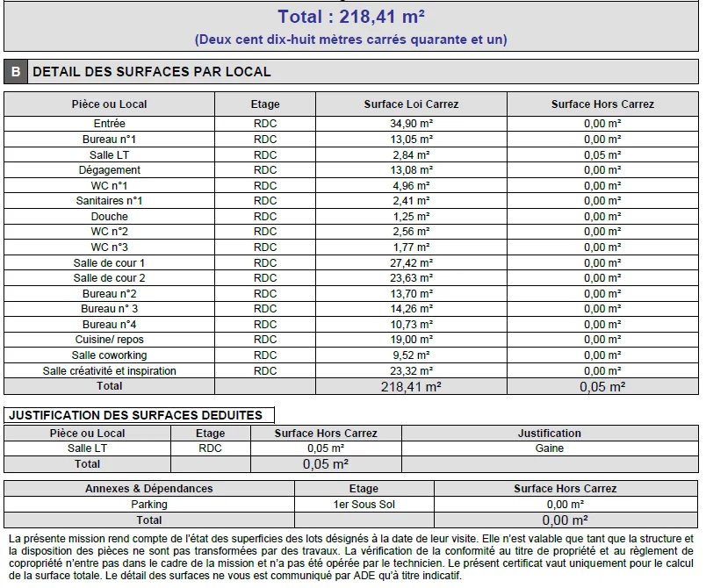Select the 'Annexes & Dépendances' header
Viewport: 706px width, 588px height.
(x=149, y=489)
